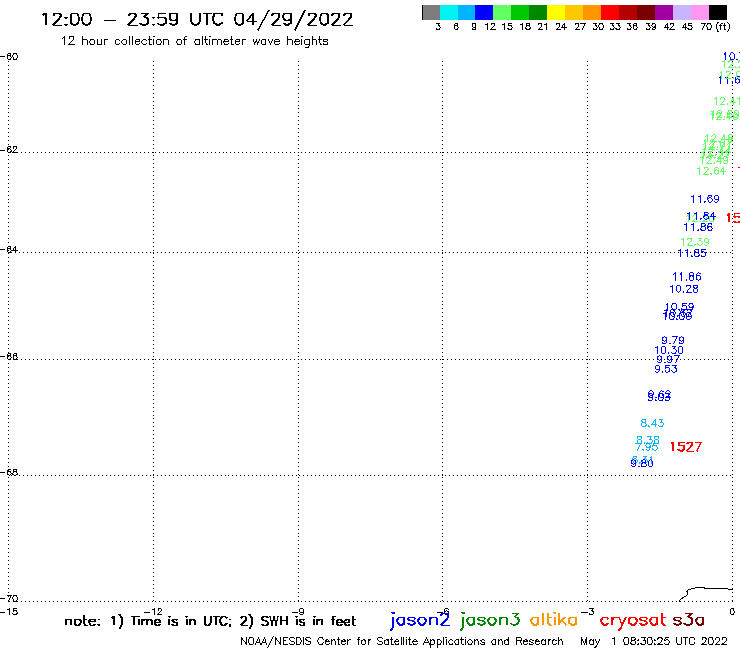Click the 12:00 – 23:59 UTC date title
The image size is (740, 650).
coord(197,19)
